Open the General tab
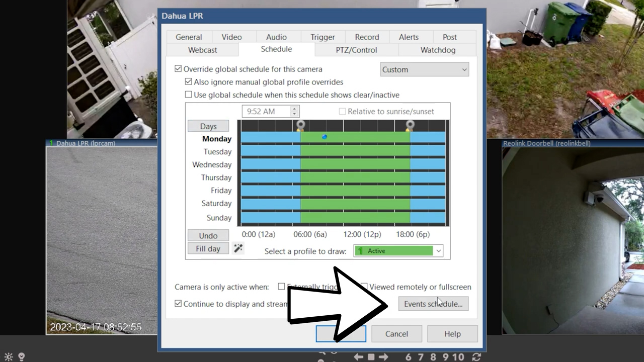The height and width of the screenshot is (362, 644). click(x=189, y=37)
